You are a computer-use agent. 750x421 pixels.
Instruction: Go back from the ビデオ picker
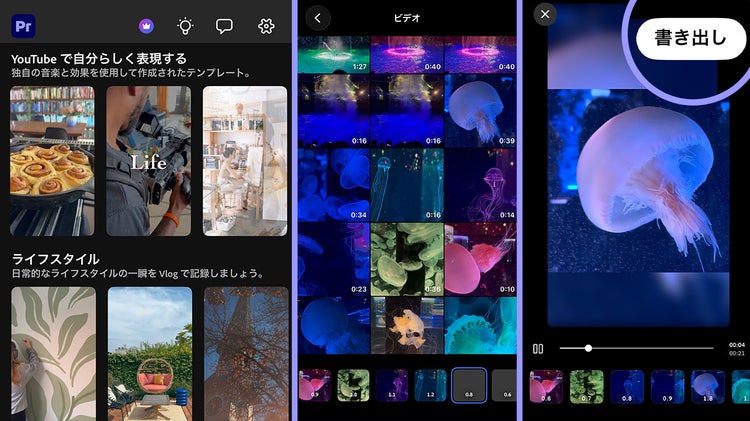pos(318,18)
